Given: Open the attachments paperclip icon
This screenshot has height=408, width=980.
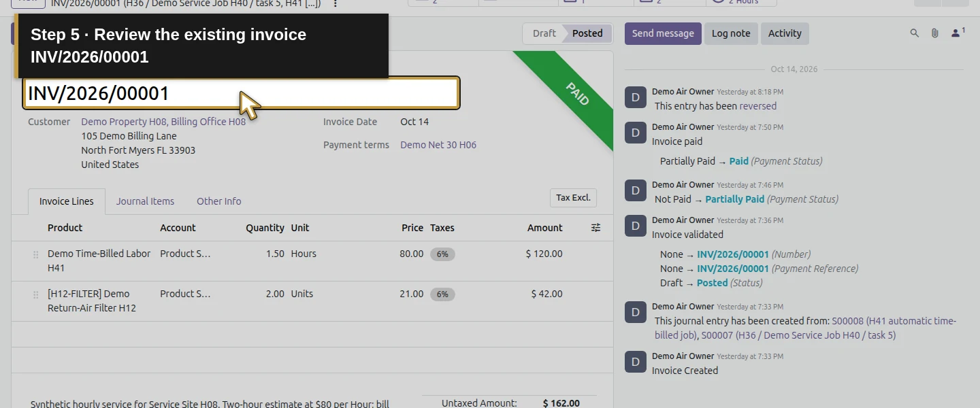Looking at the screenshot, I should point(935,33).
